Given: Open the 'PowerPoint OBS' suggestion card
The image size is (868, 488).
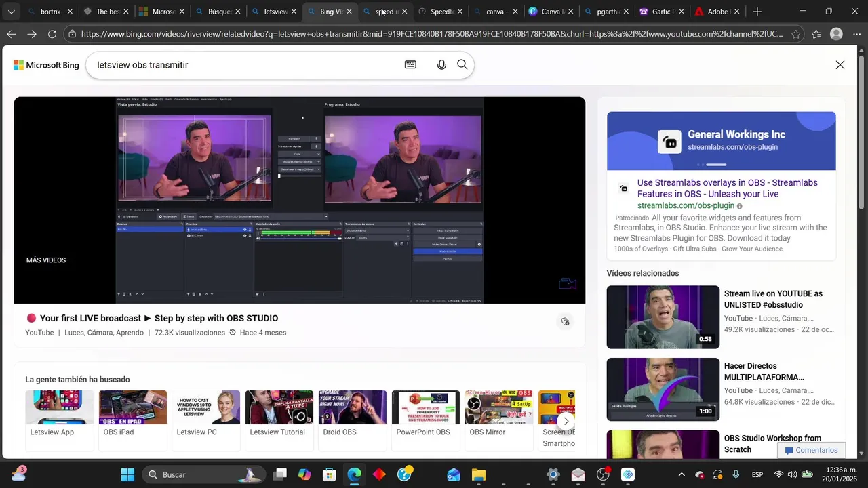Looking at the screenshot, I should [x=426, y=420].
